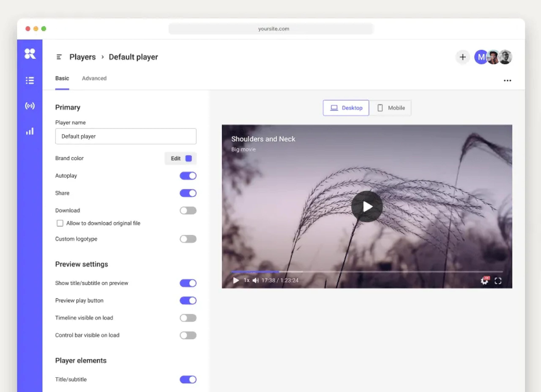541x392 pixels.
Task: Mute the video volume icon
Action: point(255,281)
